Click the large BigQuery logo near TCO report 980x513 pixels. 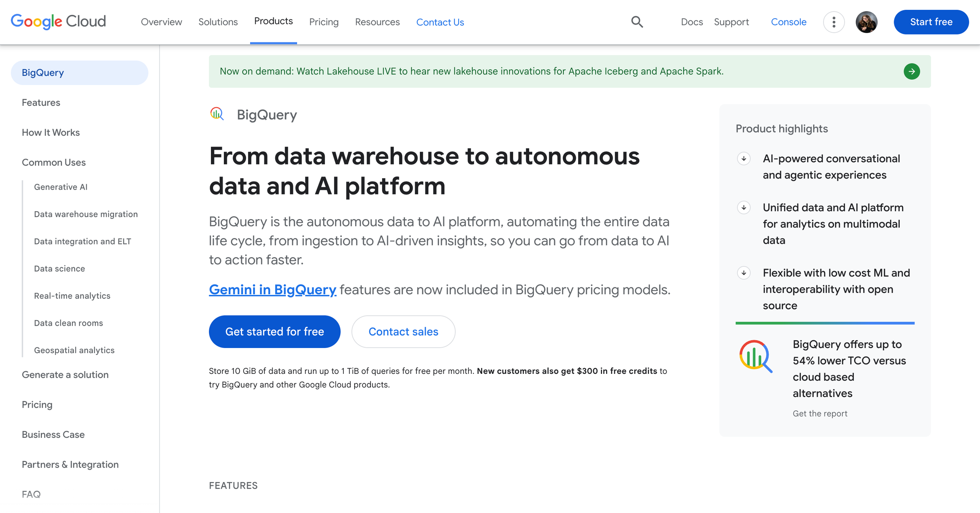tap(755, 356)
